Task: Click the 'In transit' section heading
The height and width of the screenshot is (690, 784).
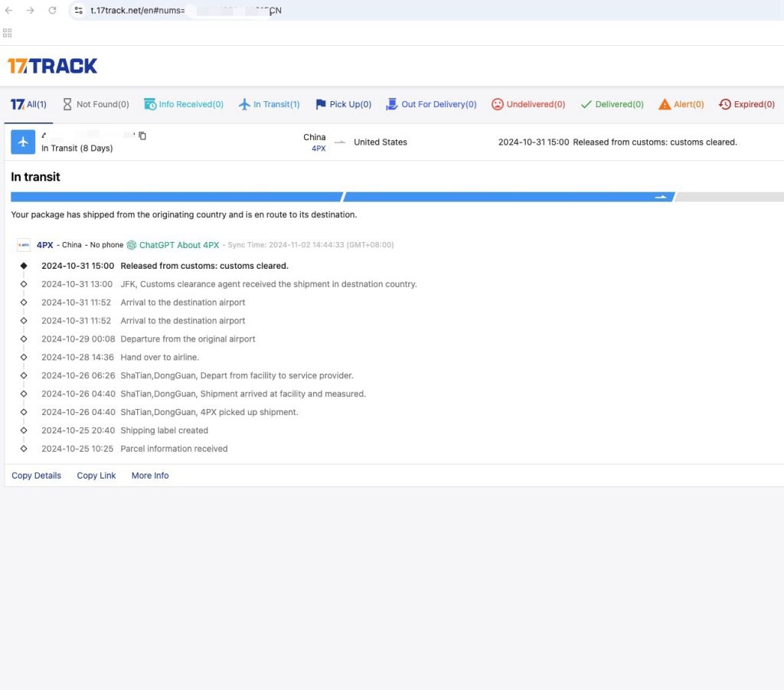Action: [35, 177]
